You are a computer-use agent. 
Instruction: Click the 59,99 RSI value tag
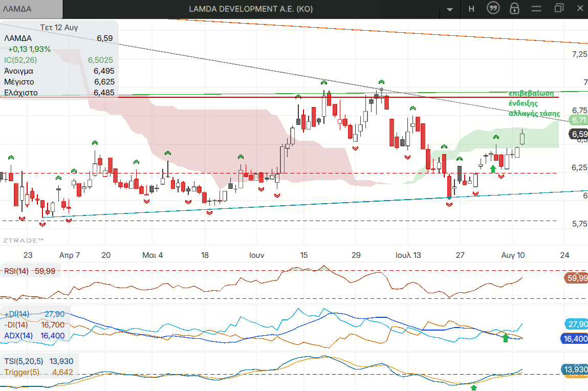576,278
